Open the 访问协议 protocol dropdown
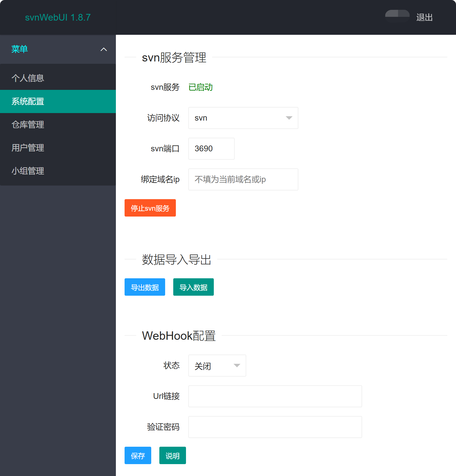Viewport: 456px width, 476px height. (x=243, y=118)
